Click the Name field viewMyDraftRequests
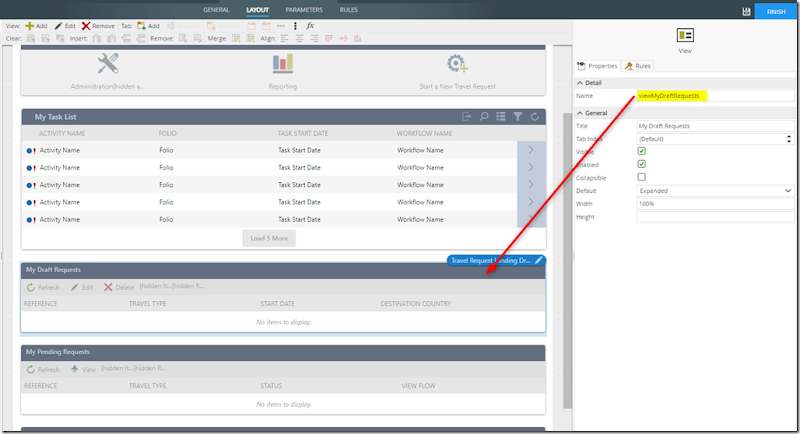This screenshot has width=800, height=434. click(x=715, y=96)
